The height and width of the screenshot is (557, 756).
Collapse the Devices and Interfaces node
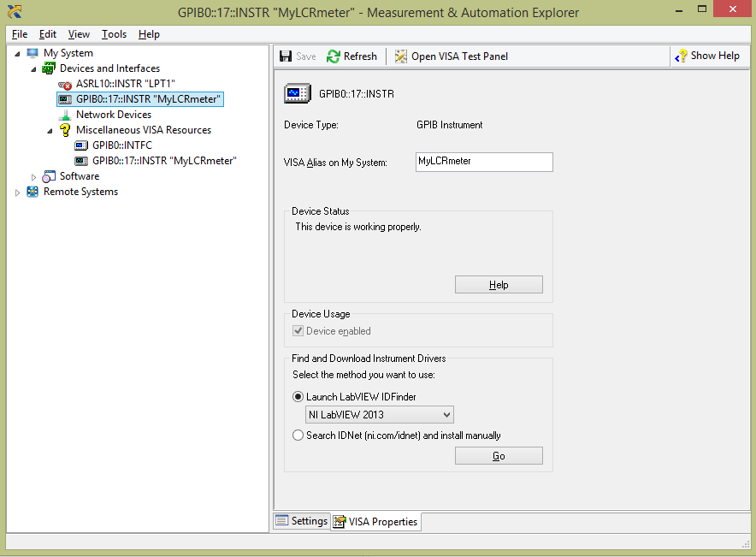coord(33,69)
